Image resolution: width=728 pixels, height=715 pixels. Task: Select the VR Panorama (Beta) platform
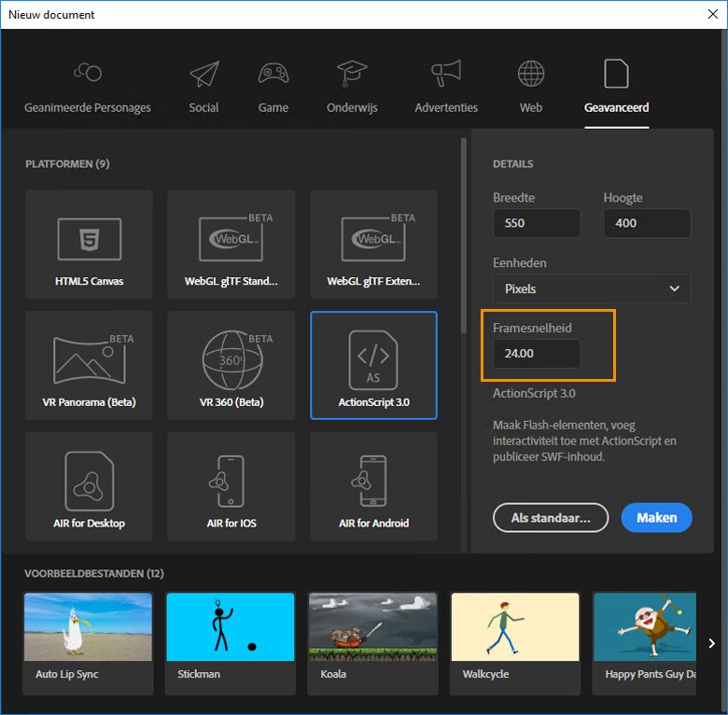[x=90, y=365]
